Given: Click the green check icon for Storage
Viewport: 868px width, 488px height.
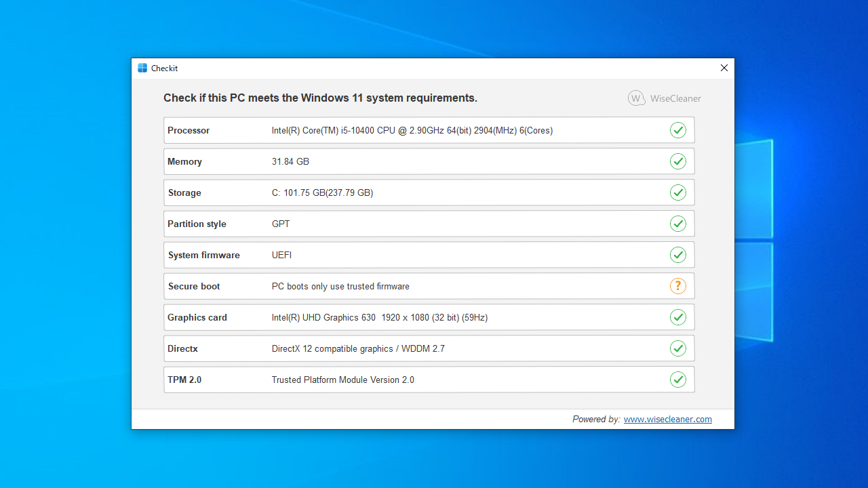Looking at the screenshot, I should coord(677,192).
